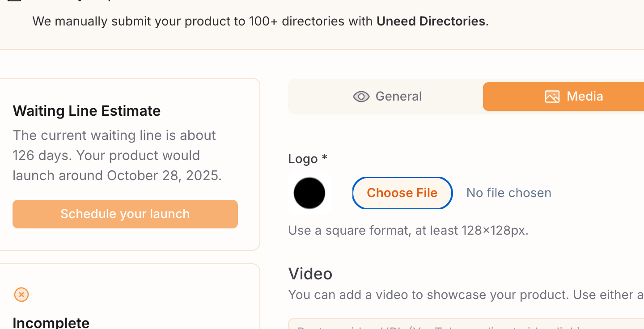644x329 pixels.
Task: Click the Waiting Line Estimate heading
Action: 87,111
